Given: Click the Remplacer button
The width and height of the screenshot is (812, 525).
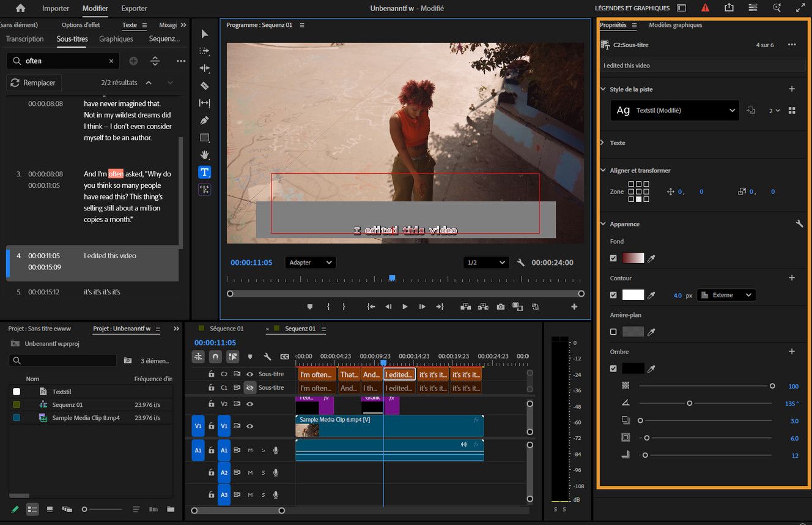Looking at the screenshot, I should [x=34, y=83].
